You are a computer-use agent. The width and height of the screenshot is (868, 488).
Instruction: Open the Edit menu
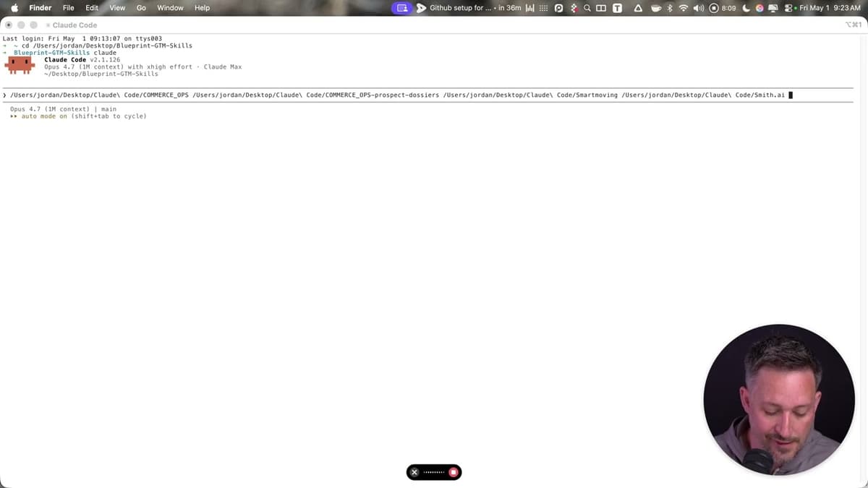[x=92, y=8]
